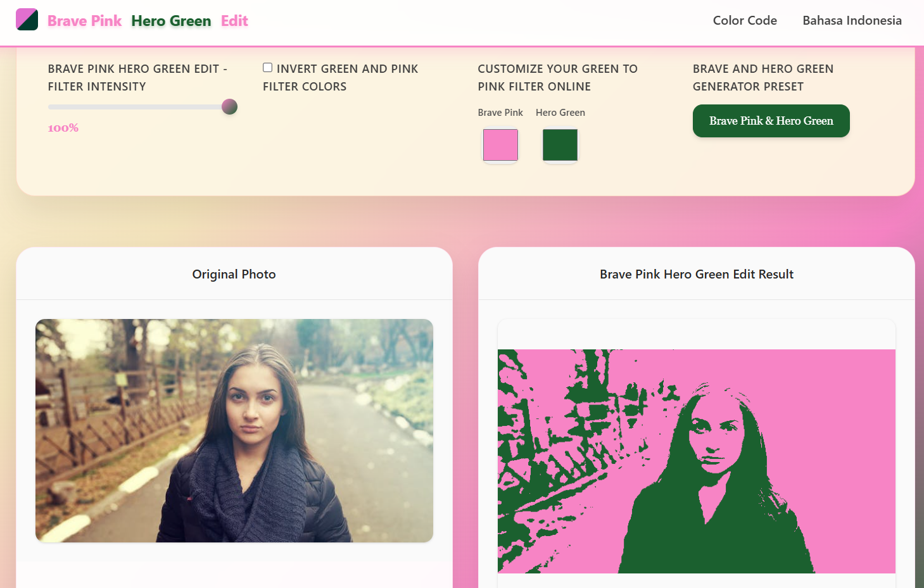Open the Color Code page

745,20
